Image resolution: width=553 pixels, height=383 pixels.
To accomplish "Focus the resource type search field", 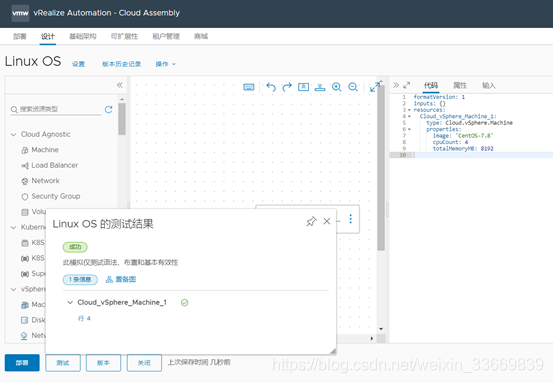I will (55, 109).
